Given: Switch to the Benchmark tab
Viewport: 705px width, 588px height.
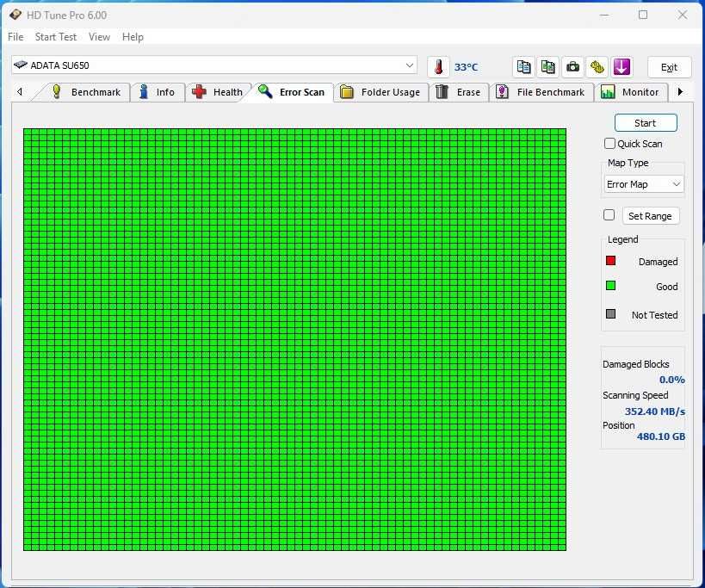Looking at the screenshot, I should pyautogui.click(x=85, y=92).
